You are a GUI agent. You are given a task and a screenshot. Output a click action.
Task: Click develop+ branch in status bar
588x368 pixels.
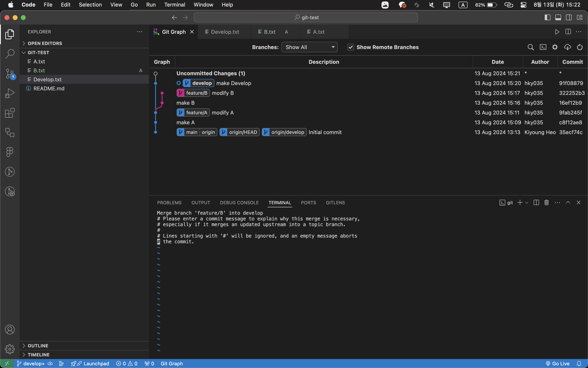pos(31,364)
